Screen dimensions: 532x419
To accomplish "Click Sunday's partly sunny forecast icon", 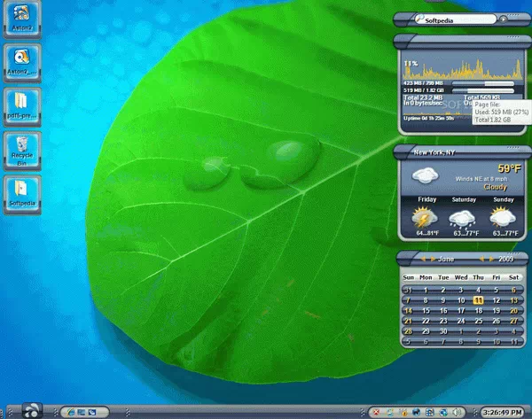I will click(x=503, y=217).
